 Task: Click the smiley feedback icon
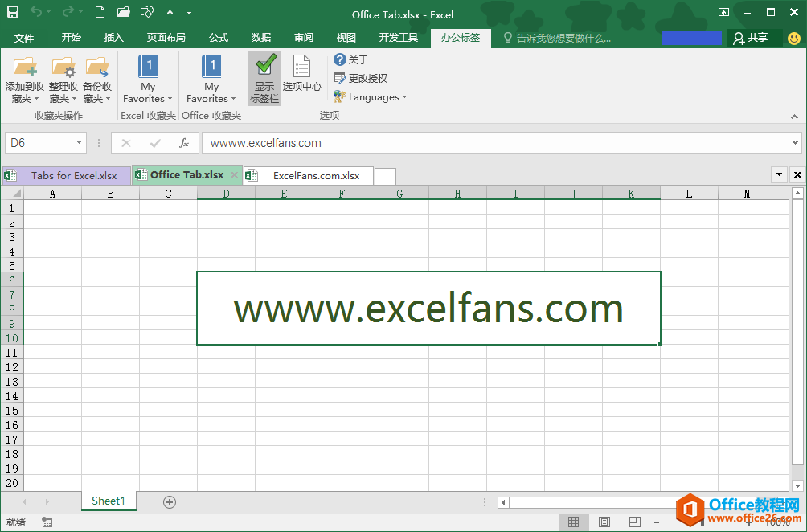point(794,38)
